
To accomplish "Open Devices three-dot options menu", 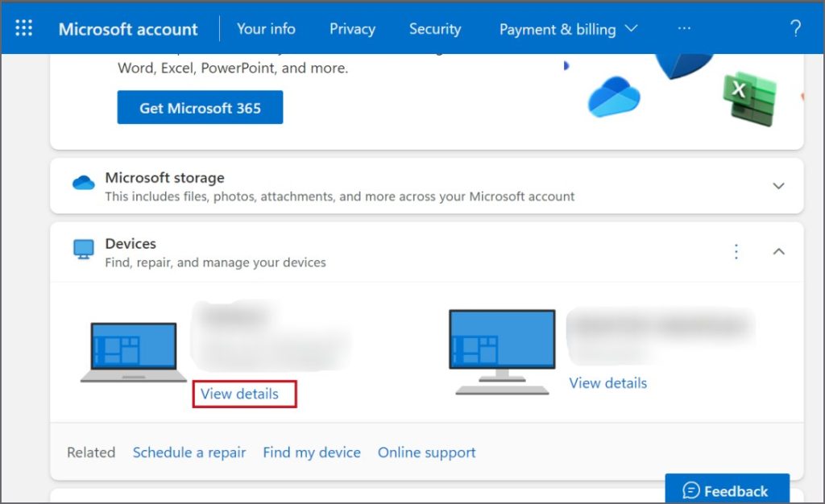I will (x=736, y=251).
